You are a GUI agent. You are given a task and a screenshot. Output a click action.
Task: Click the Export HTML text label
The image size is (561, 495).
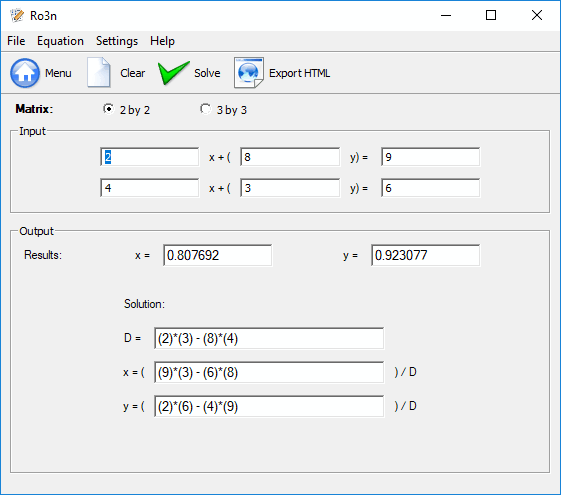pos(299,73)
